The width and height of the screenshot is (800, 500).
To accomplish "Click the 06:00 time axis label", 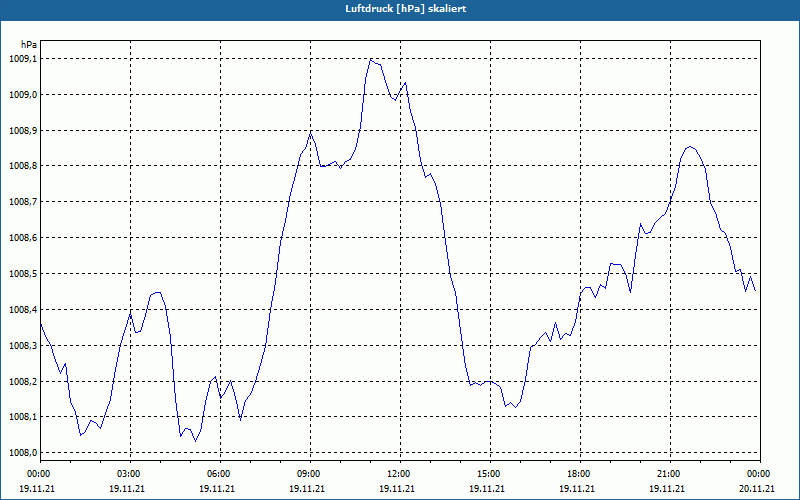I will 220,474.
